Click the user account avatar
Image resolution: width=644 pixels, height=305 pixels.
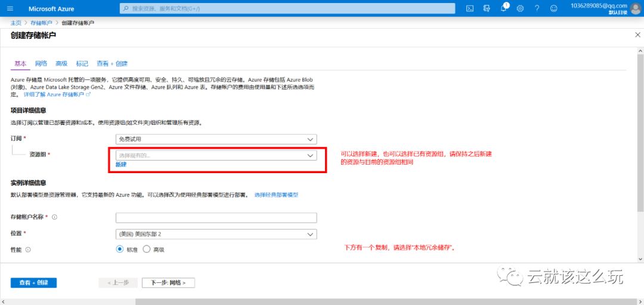pyautogui.click(x=636, y=8)
